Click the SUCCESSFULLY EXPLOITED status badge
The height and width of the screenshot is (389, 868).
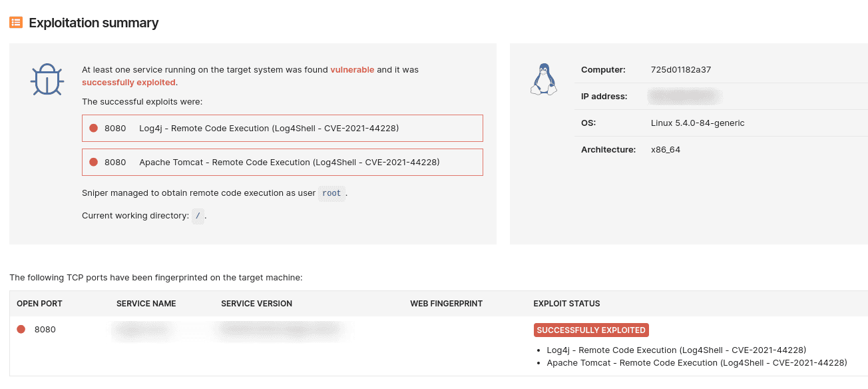[x=591, y=330]
